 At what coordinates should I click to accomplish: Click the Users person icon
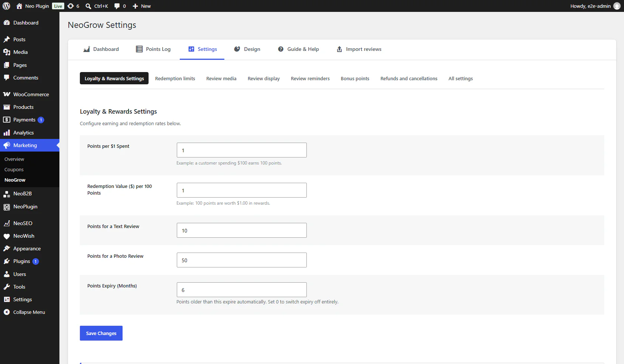click(x=7, y=274)
